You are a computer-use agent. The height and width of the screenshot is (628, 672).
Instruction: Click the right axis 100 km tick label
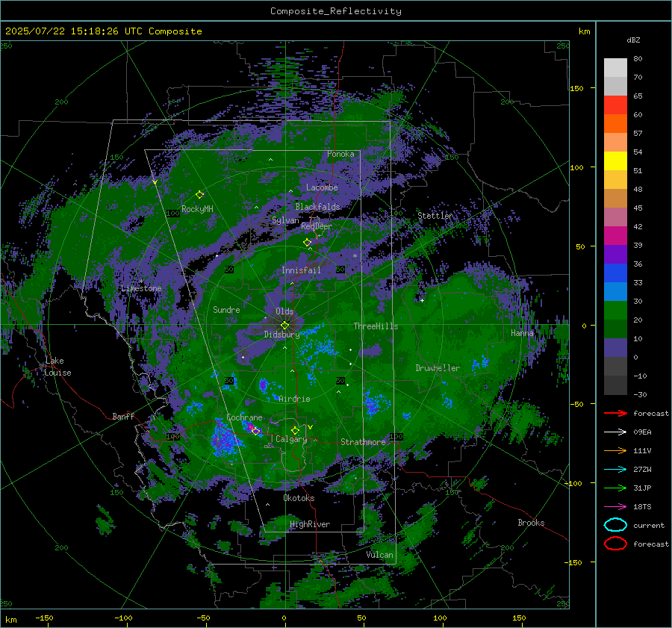coord(576,167)
